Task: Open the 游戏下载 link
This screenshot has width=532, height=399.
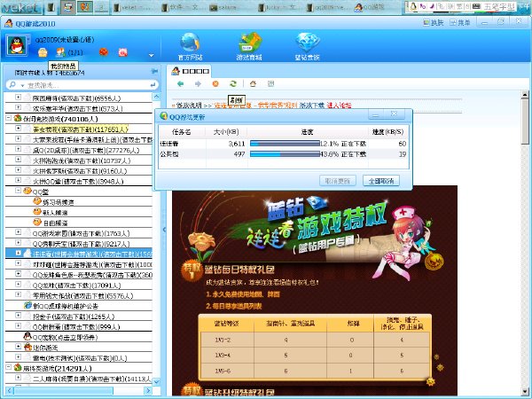Action: click(x=312, y=106)
